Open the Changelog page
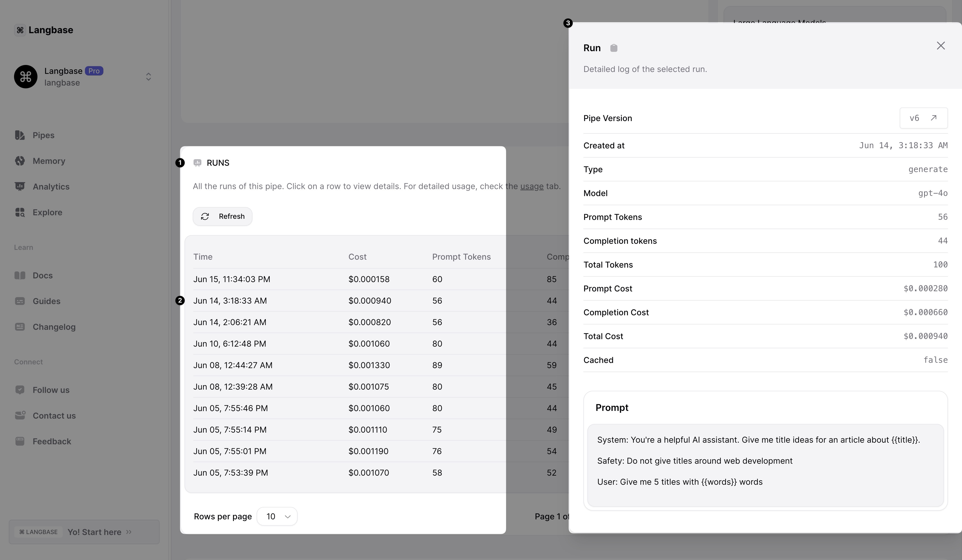 coord(54,327)
